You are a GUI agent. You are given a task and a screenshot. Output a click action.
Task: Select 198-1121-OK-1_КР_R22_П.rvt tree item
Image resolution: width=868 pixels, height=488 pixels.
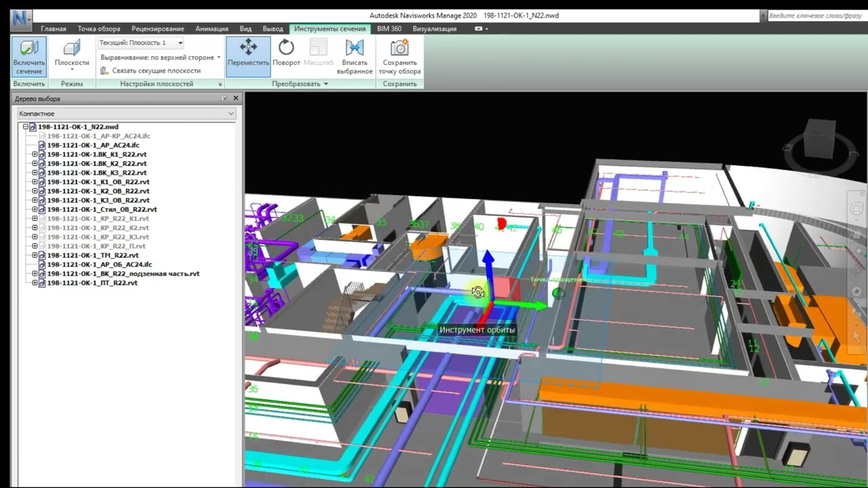click(96, 246)
